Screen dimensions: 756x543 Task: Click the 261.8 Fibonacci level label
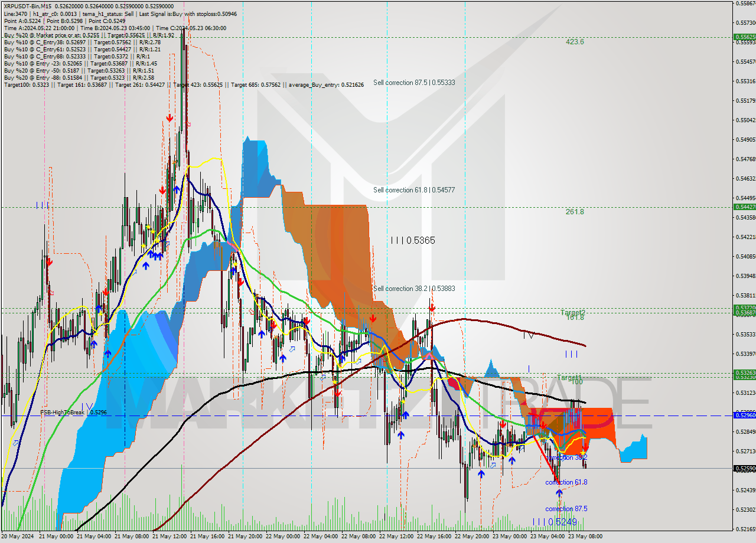[575, 212]
